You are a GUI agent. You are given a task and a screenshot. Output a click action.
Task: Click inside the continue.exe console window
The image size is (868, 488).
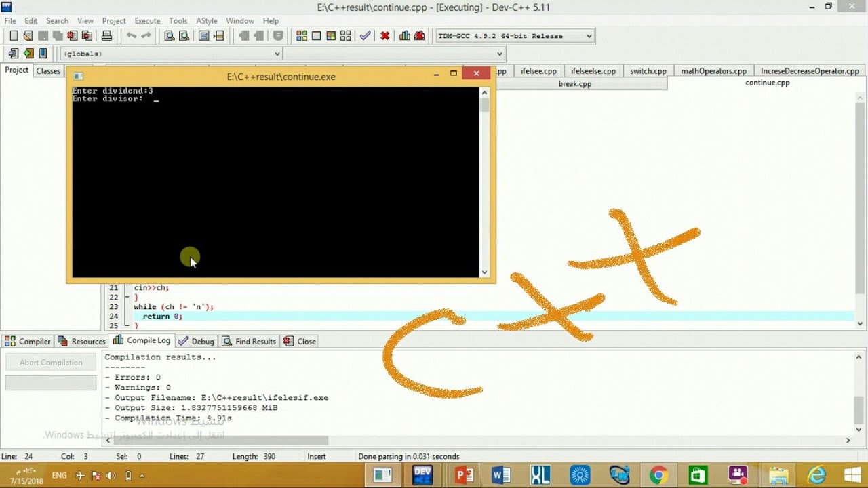[x=275, y=182]
